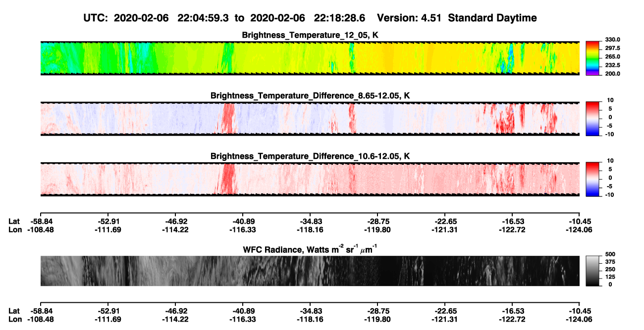Click the 'Lon' axis label on upper axis
Viewport: 644px width, 330px height.
click(x=15, y=230)
